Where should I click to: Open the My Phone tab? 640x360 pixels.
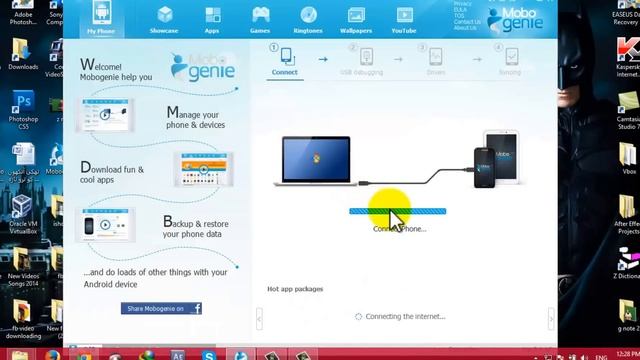coord(101,18)
